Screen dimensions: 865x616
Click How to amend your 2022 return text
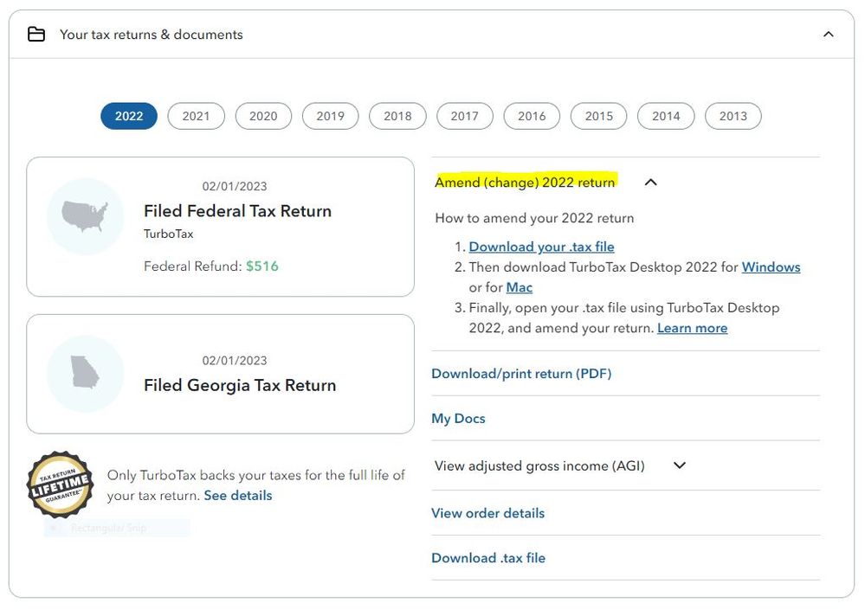coord(534,218)
